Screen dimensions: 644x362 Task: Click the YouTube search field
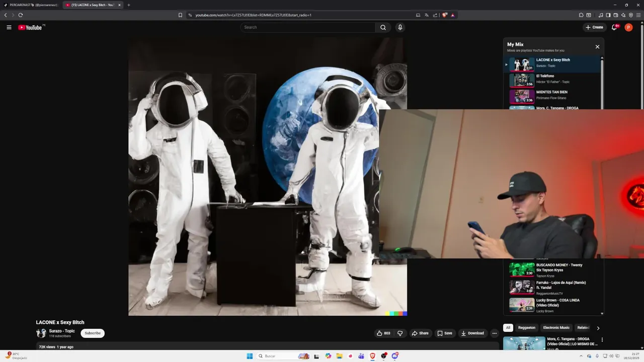click(308, 27)
